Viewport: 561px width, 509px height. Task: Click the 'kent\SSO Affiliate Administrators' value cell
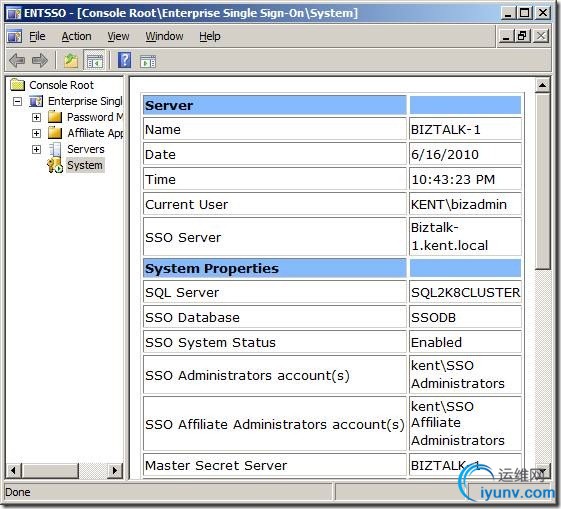465,424
